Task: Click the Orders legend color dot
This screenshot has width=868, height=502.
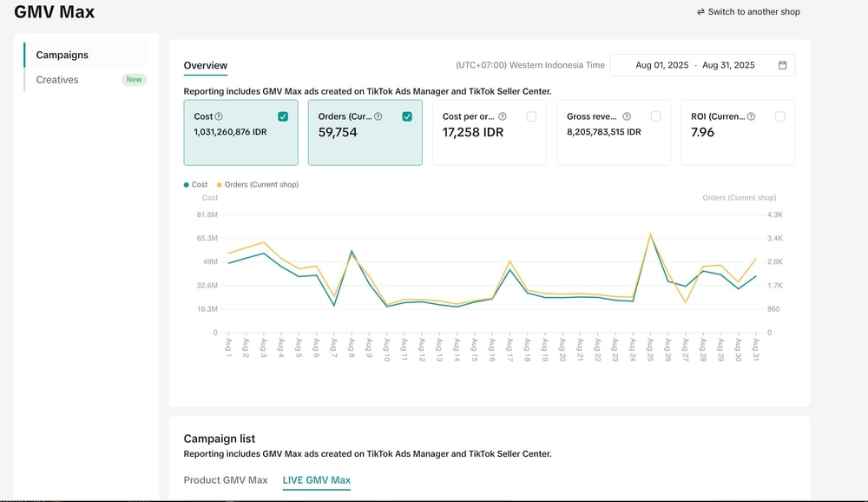Action: tap(219, 185)
